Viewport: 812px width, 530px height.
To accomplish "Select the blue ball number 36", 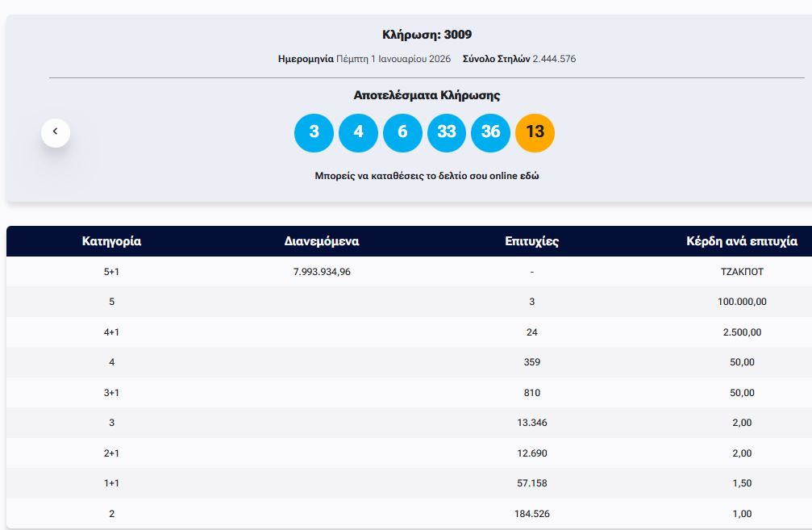I will tap(490, 132).
